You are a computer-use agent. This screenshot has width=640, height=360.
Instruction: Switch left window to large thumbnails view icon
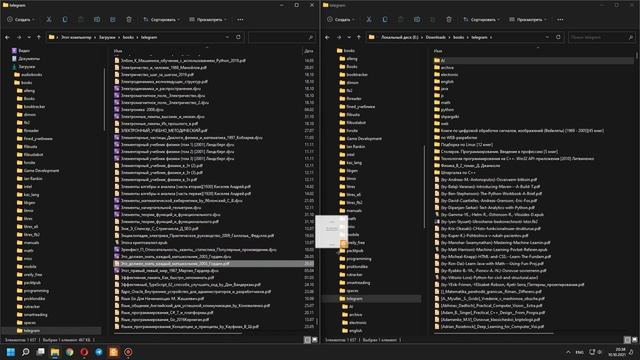[x=315, y=340]
